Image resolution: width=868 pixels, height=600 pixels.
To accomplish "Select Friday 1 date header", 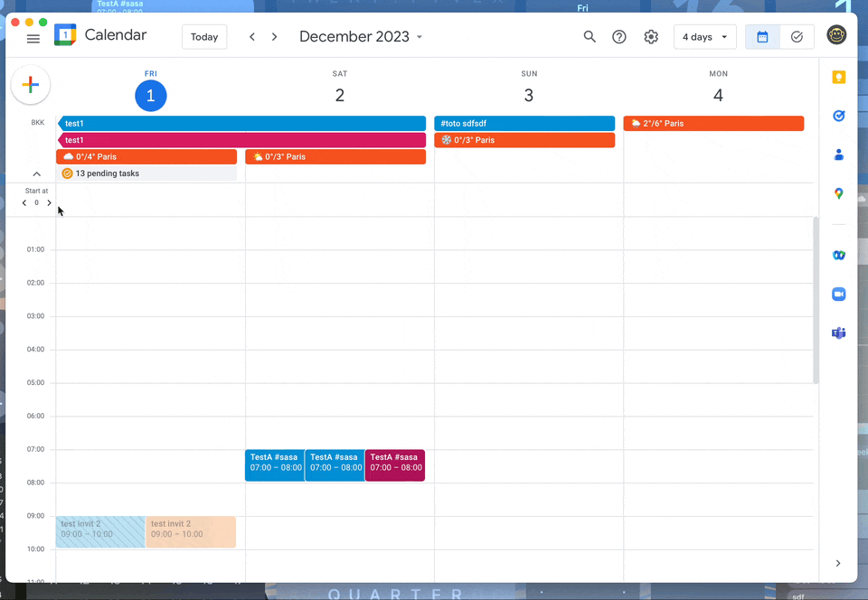I will (151, 96).
